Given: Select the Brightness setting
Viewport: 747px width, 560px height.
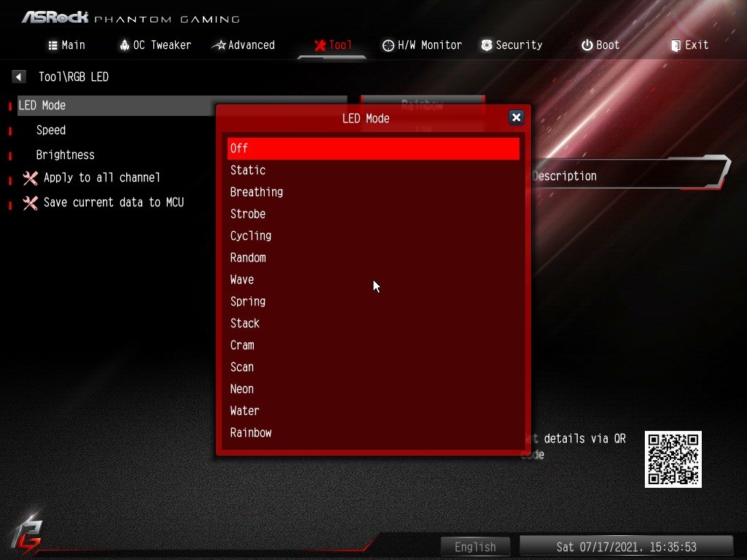Looking at the screenshot, I should pyautogui.click(x=65, y=155).
